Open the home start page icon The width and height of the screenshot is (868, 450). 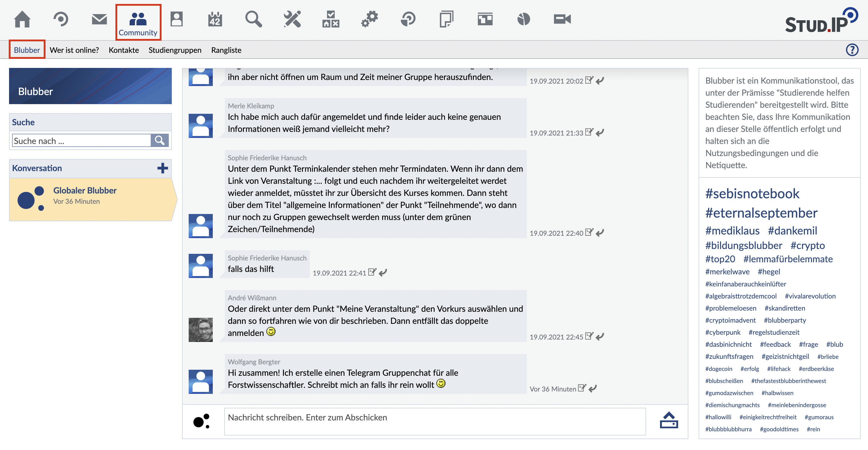22,19
